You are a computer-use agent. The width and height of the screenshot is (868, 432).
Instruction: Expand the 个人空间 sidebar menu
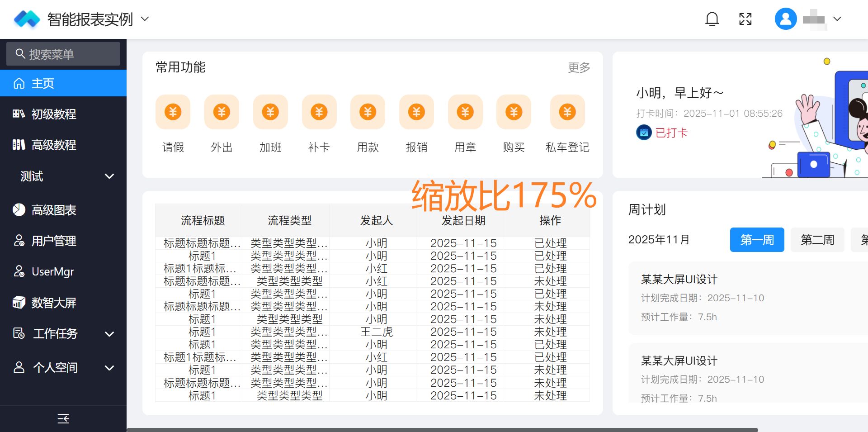pos(109,368)
